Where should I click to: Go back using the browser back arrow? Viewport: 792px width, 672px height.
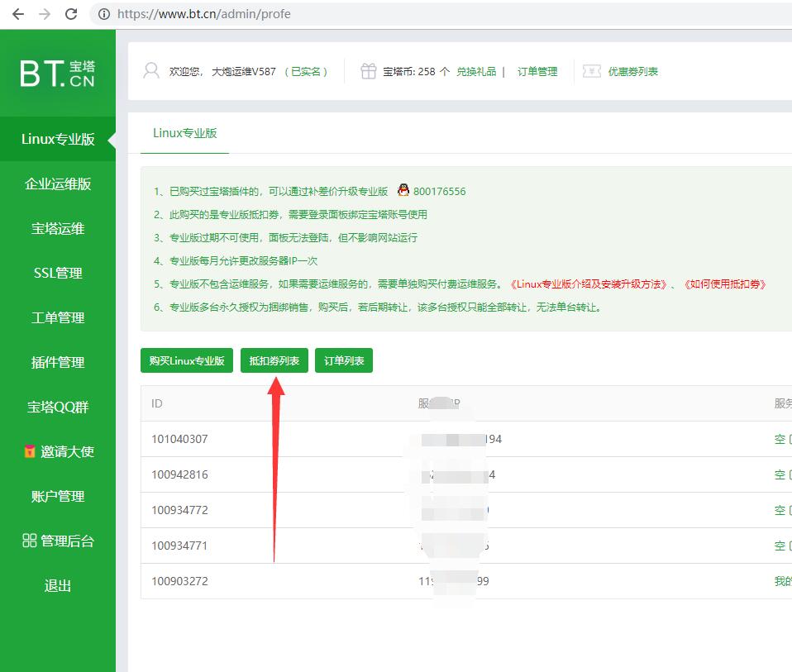pyautogui.click(x=18, y=14)
